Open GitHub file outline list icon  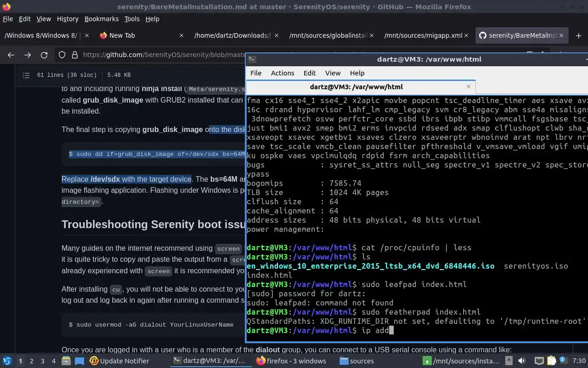tap(26, 75)
